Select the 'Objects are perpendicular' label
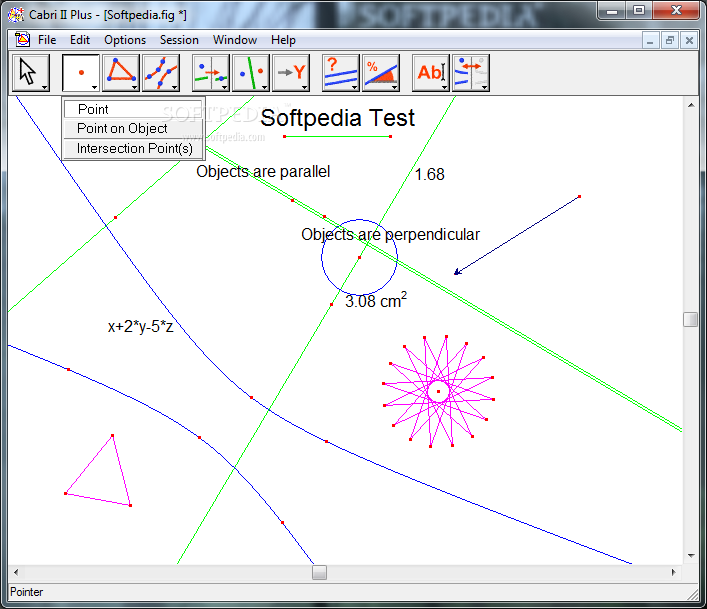 pos(390,234)
